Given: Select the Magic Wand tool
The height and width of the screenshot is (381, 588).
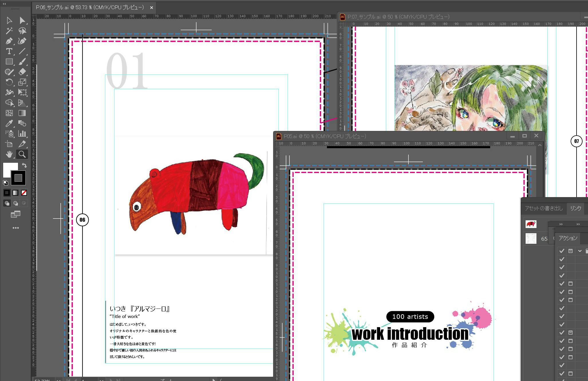Looking at the screenshot, I should click(9, 31).
